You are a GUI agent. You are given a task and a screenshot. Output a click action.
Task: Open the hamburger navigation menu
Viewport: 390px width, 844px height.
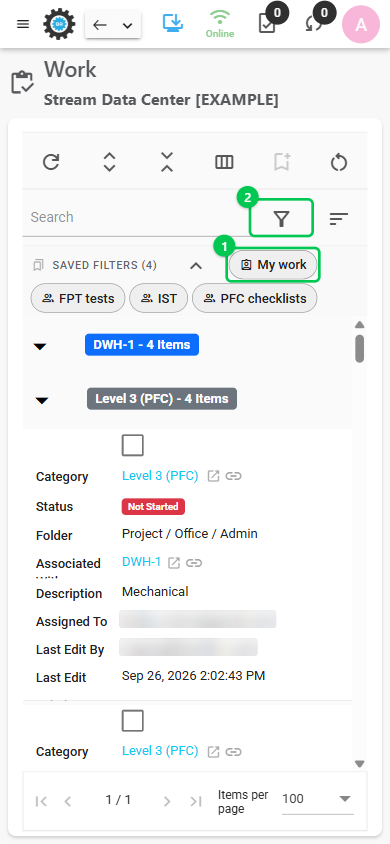click(x=23, y=25)
